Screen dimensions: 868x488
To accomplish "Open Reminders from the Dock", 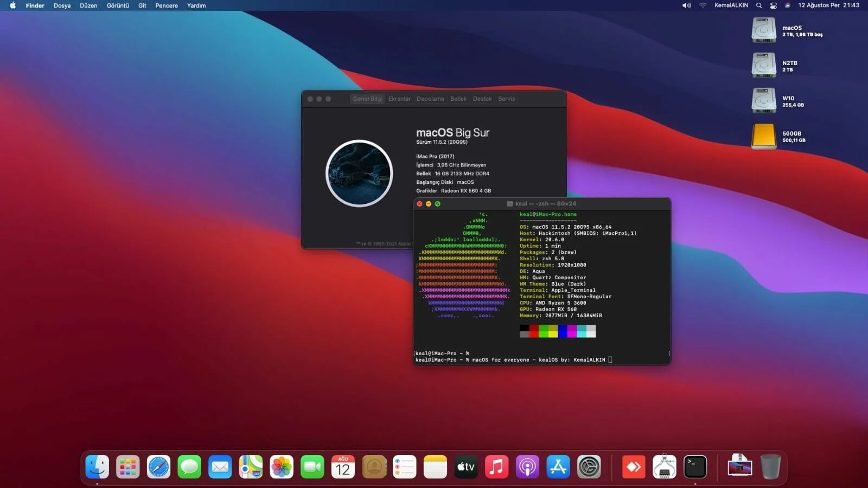I will pyautogui.click(x=405, y=467).
